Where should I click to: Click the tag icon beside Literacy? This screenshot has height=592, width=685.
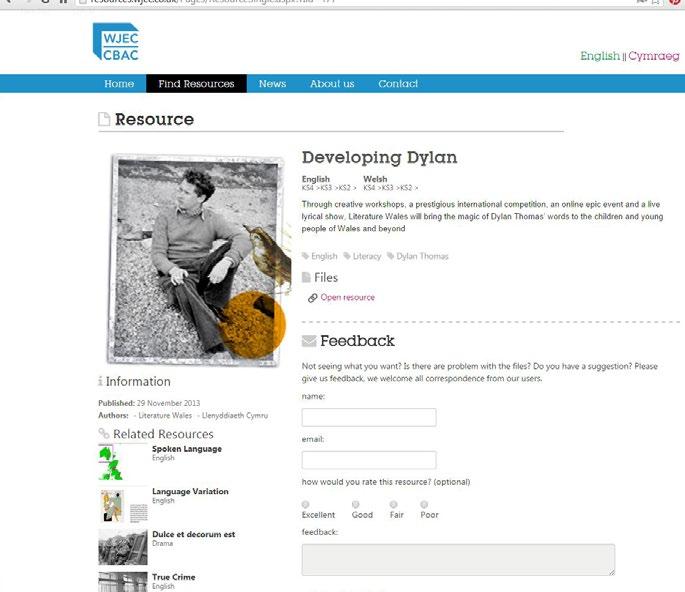click(347, 256)
